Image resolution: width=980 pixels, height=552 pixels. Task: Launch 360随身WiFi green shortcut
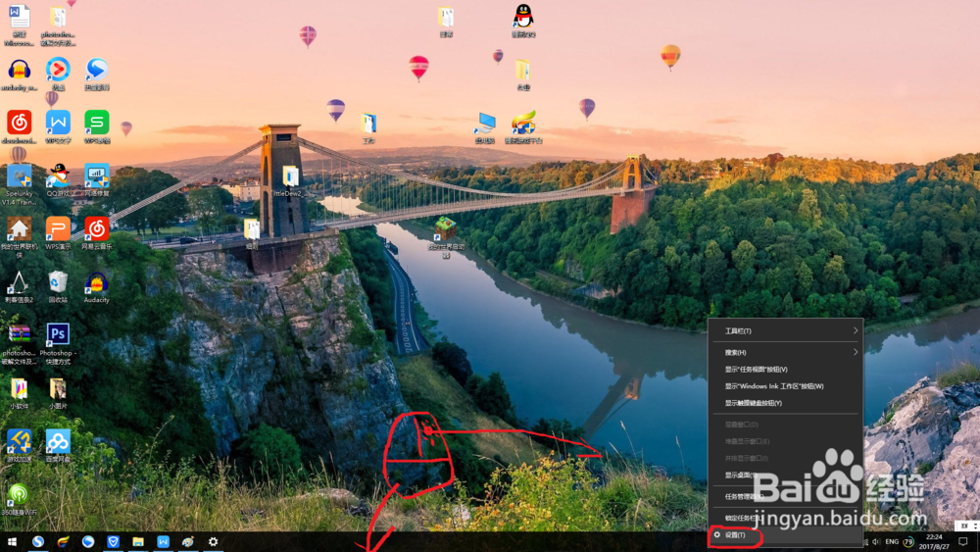coord(20,499)
